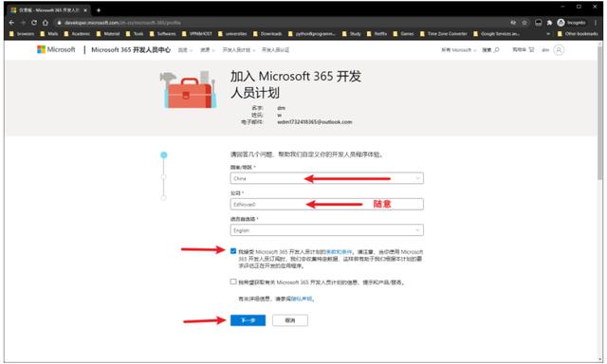
Task: Open the language dropdown showing English
Action: (326, 230)
